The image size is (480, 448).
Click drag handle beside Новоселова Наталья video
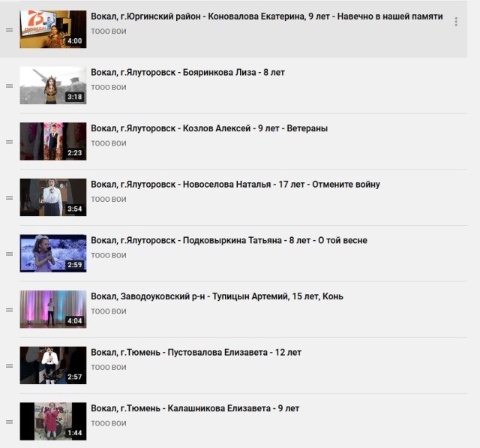pos(10,198)
